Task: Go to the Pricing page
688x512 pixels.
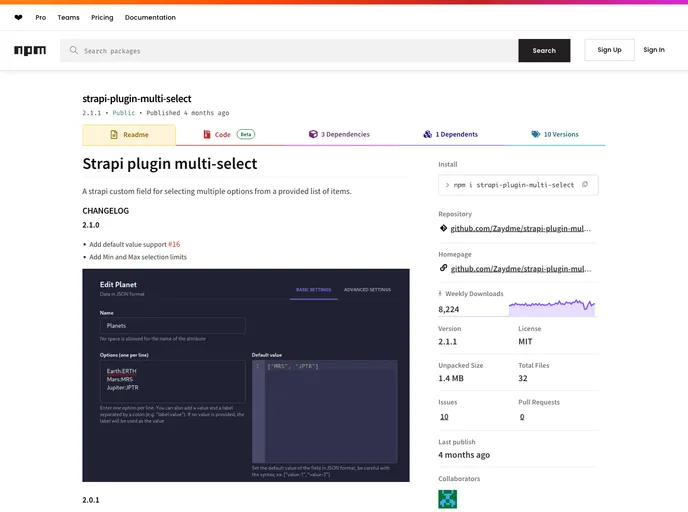Action: click(102, 18)
